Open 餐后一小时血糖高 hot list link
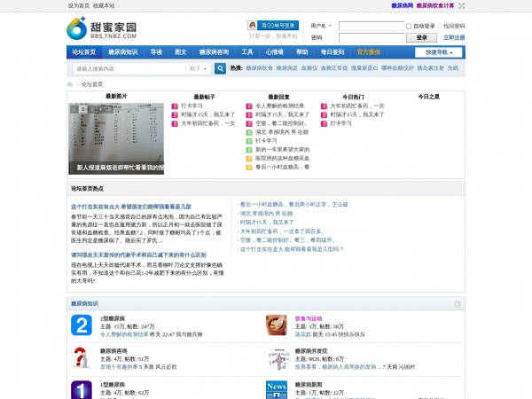Screen dimensions: 532x399 293,204
